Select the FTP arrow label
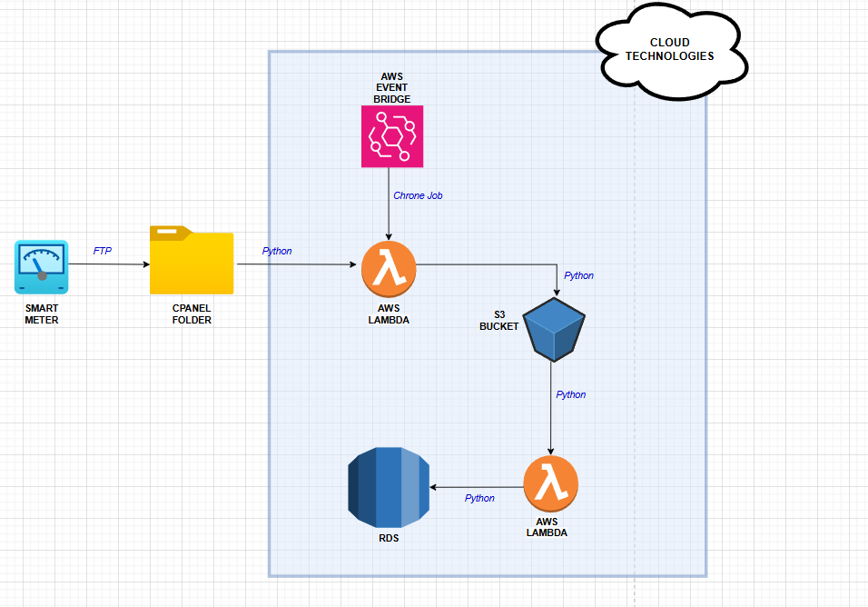The image size is (868, 607). coord(102,250)
